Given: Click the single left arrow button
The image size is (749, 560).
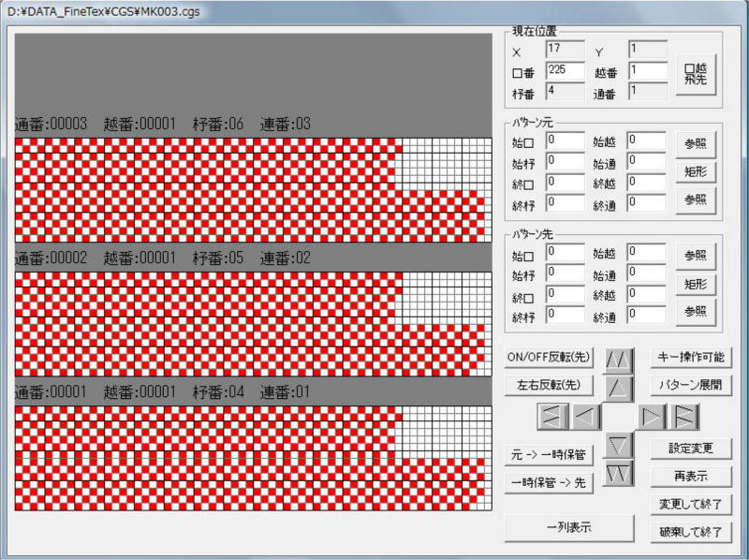Looking at the screenshot, I should 586,414.
